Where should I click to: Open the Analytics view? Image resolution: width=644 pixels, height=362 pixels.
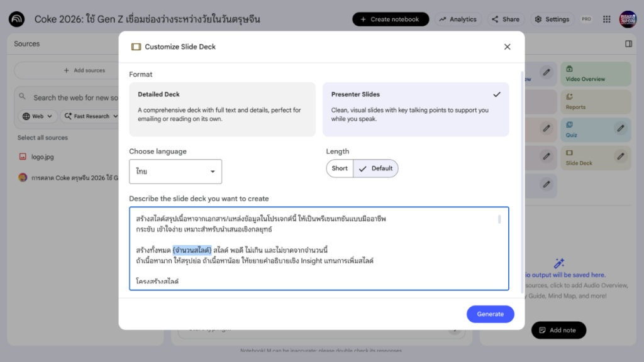(458, 19)
